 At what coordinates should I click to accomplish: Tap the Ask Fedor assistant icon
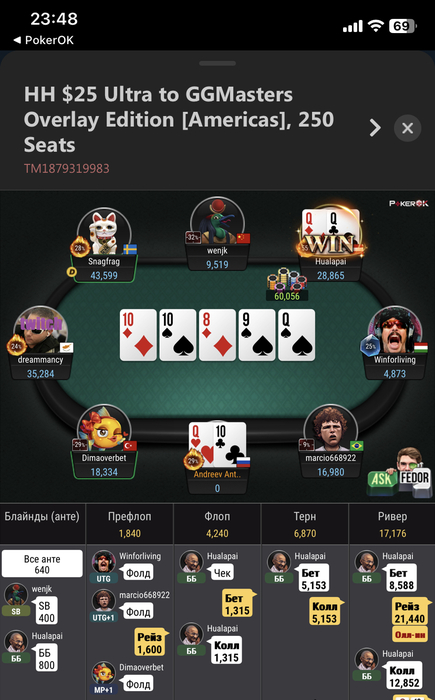click(x=398, y=474)
